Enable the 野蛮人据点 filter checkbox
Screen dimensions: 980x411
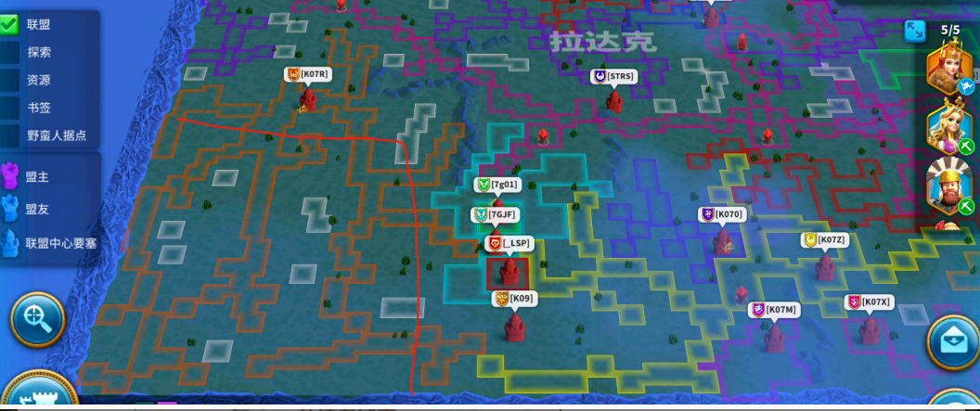click(x=10, y=135)
